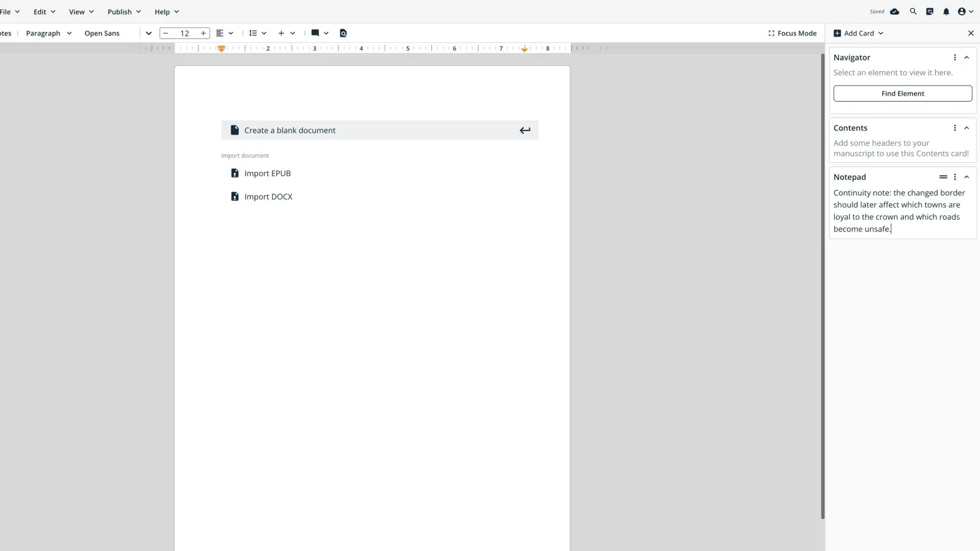Increase font size with plus button

tap(203, 33)
